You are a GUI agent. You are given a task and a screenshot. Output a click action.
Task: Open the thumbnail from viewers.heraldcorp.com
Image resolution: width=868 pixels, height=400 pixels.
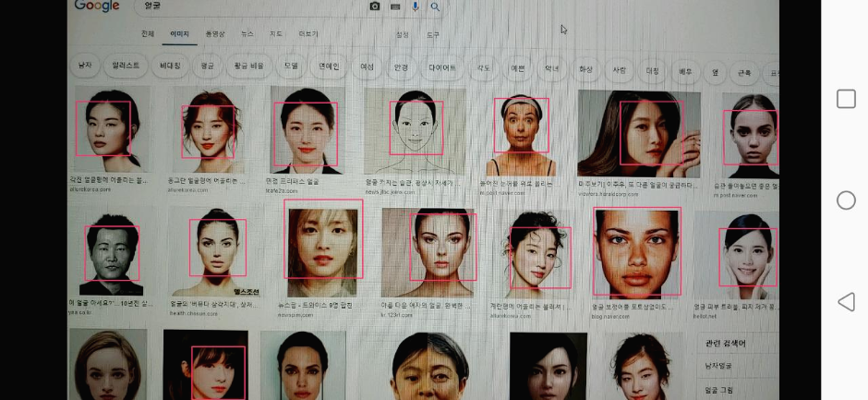pyautogui.click(x=639, y=134)
